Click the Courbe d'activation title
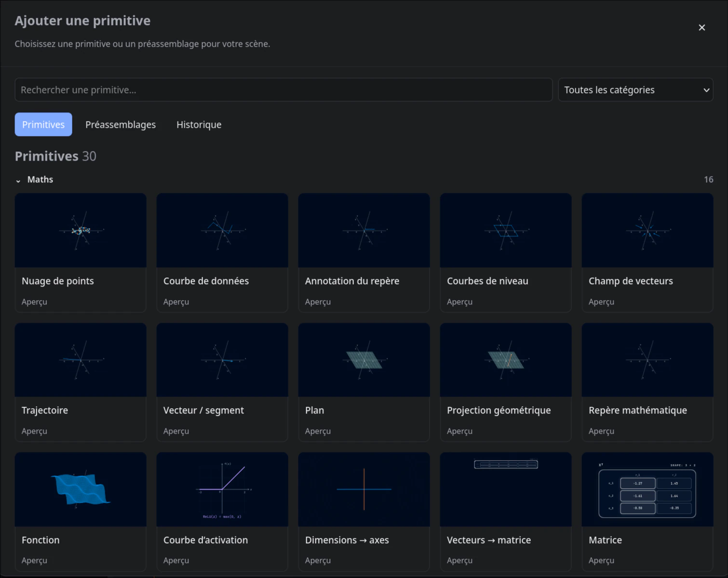The image size is (728, 578). 205,540
